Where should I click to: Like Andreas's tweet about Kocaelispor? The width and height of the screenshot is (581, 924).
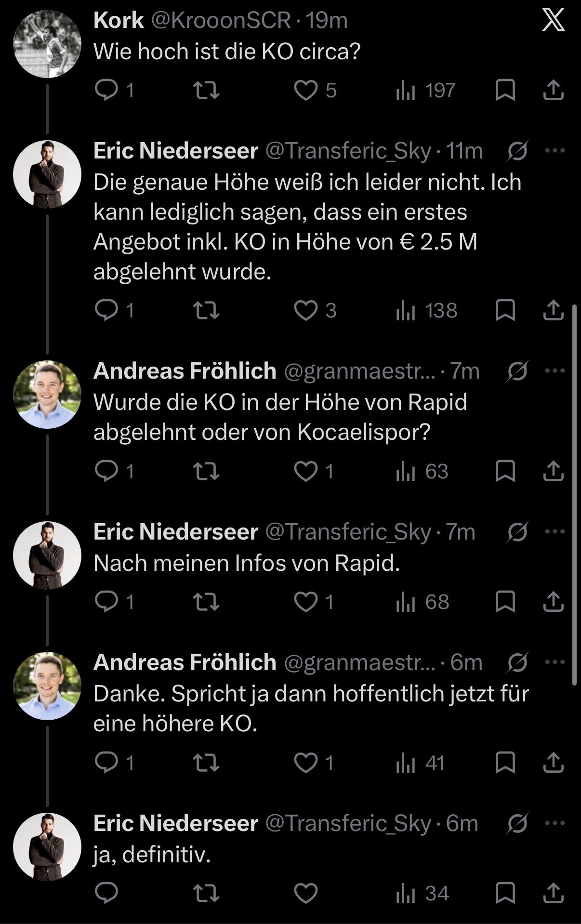306,471
